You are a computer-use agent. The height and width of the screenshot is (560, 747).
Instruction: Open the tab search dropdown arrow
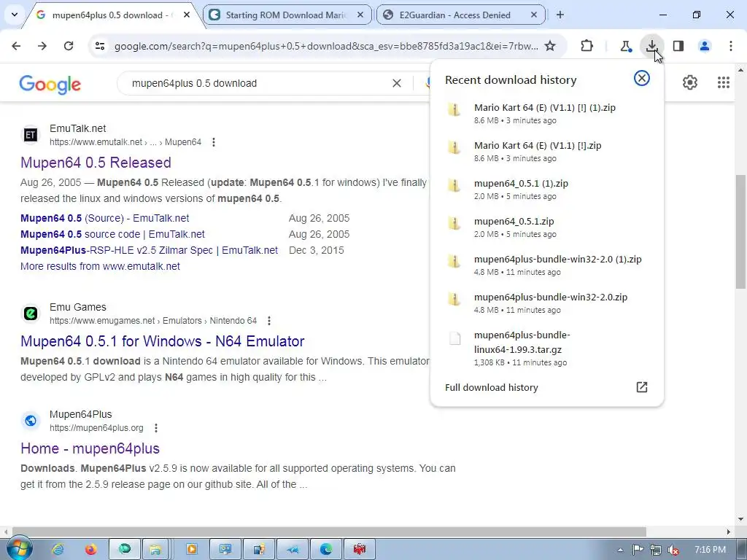15,15
